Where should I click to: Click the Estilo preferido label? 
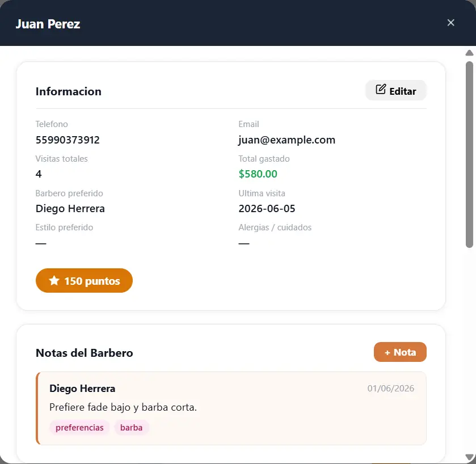[x=64, y=227]
